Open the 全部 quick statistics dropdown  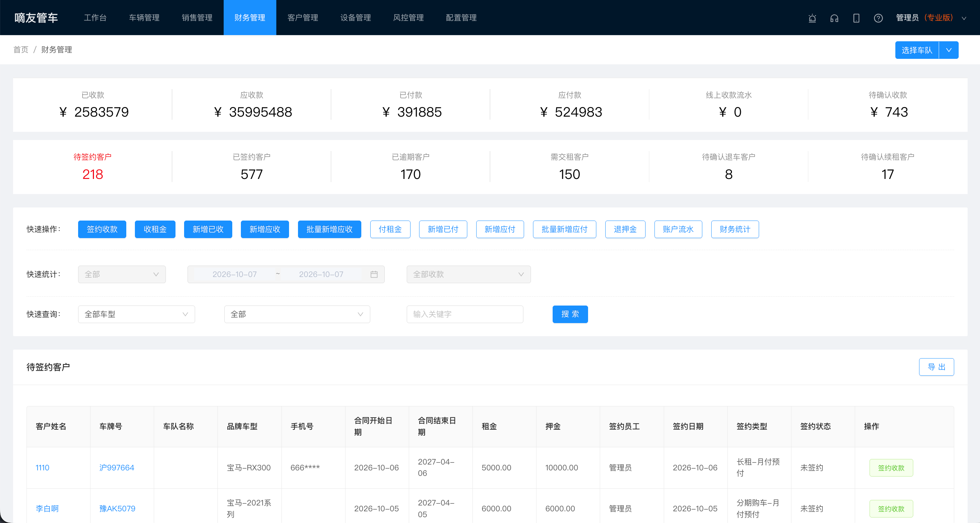(x=122, y=274)
